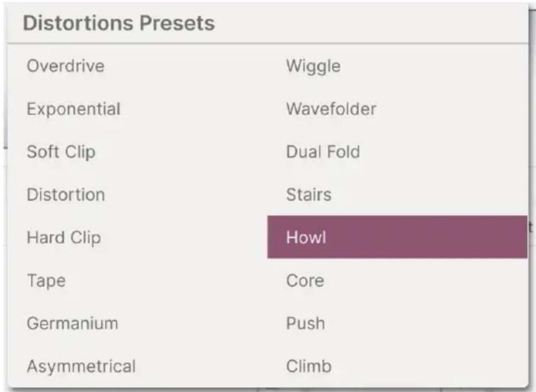Click the header divider line below title

[267, 43]
